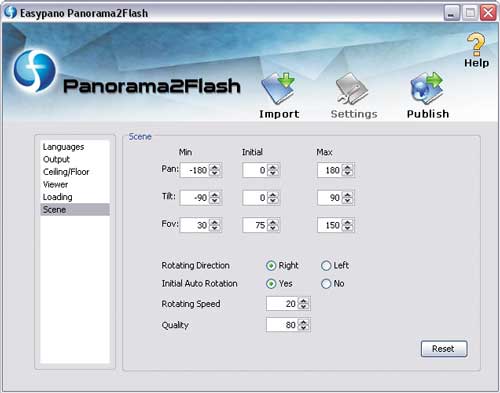This screenshot has width=500, height=393.
Task: Increase Pan Min value with up arrow
Action: click(215, 167)
